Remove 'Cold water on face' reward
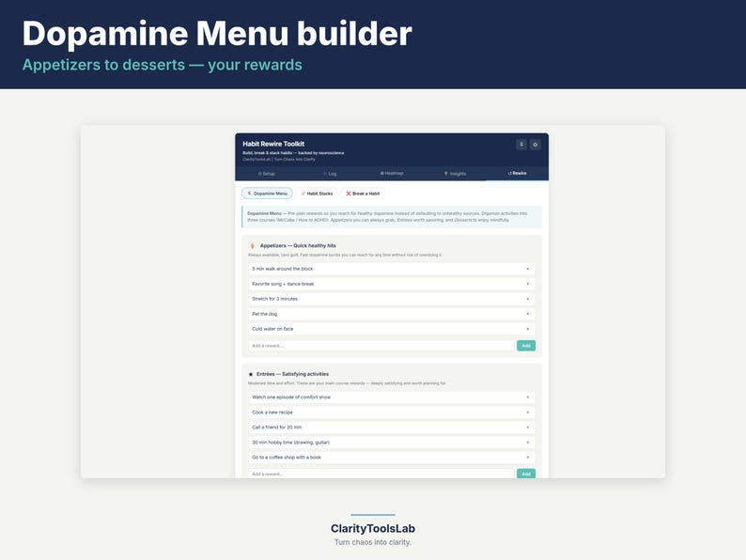746x560 pixels. (x=528, y=329)
